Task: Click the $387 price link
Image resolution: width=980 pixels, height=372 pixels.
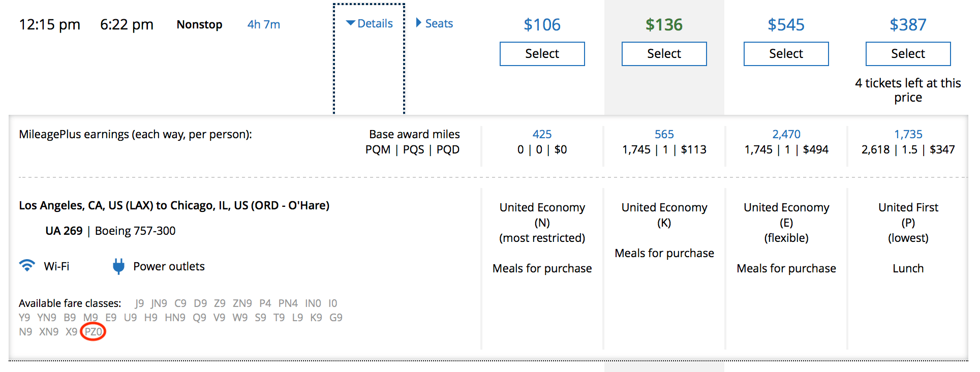Action: [x=908, y=24]
